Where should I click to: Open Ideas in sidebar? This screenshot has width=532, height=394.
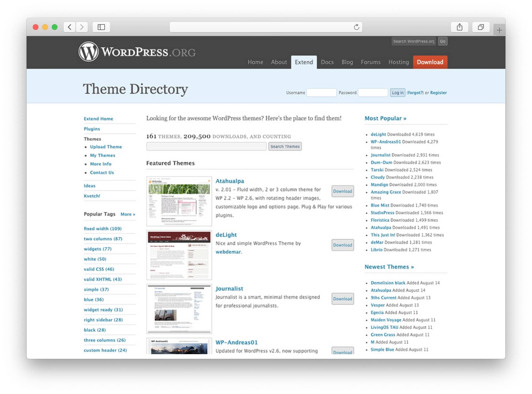[90, 186]
